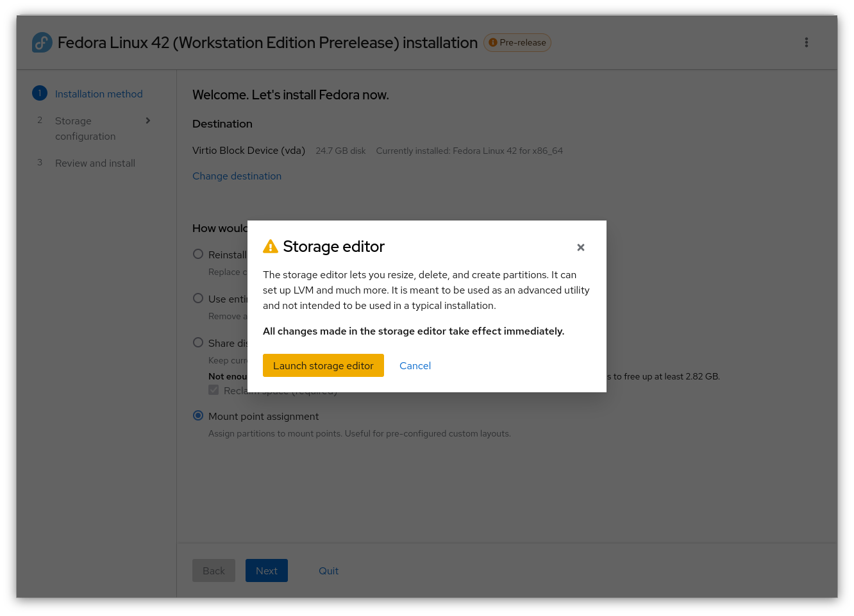Click step number 1 circle icon
This screenshot has width=854, height=616.
pos(40,93)
